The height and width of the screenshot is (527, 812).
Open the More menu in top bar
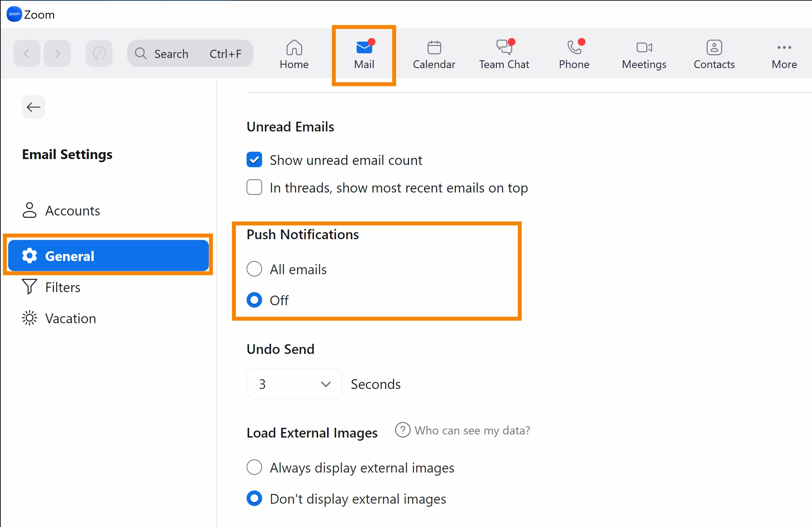[784, 54]
